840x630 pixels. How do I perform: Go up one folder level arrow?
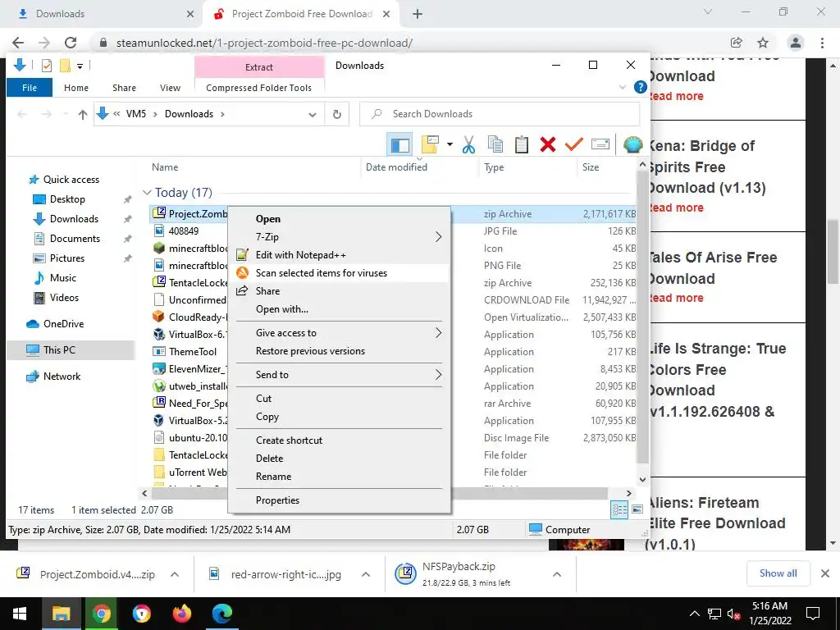[83, 114]
